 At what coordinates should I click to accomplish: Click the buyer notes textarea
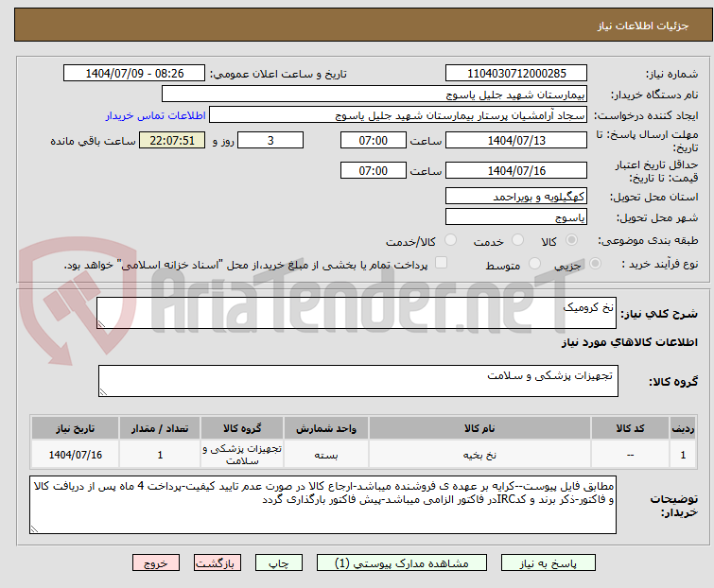click(x=322, y=505)
